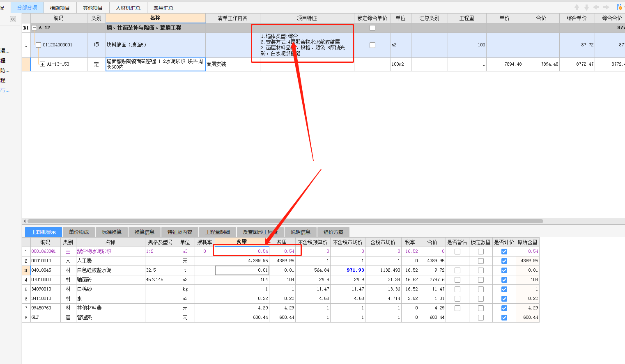Click the move-left (promote) arrow icon
The height and width of the screenshot is (364, 625).
click(596, 7)
